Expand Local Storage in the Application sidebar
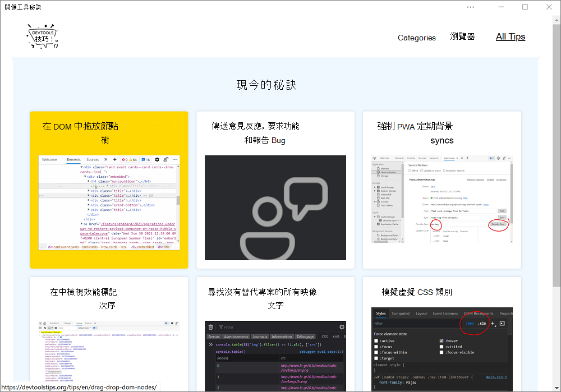The width and height of the screenshot is (561, 392). 374,187
